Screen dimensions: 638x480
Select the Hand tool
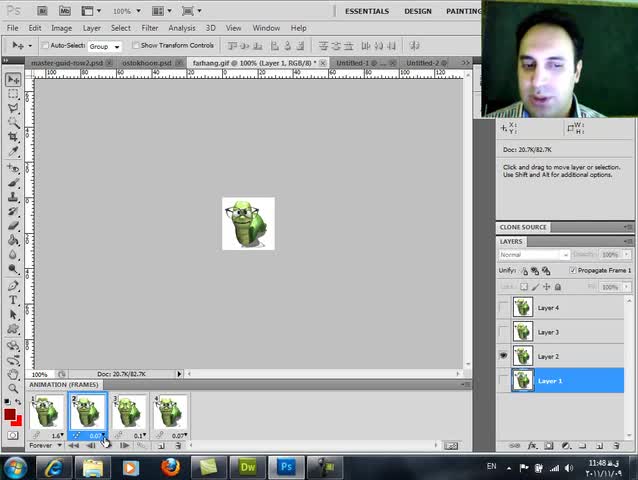click(x=13, y=373)
